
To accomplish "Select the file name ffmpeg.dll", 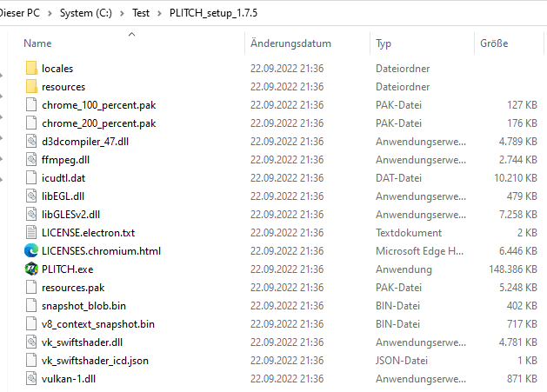I will (x=65, y=160).
